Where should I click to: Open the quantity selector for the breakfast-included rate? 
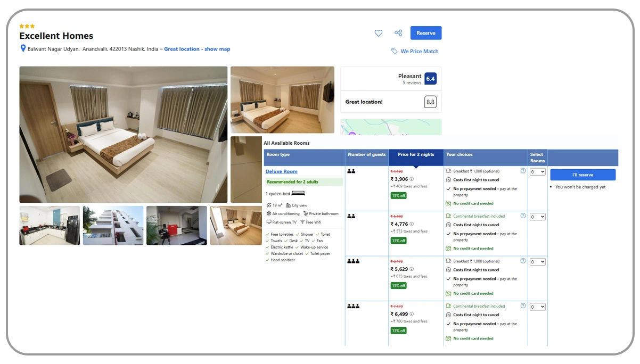point(537,217)
